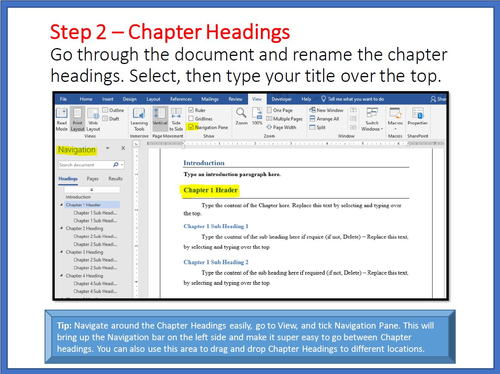This screenshot has width=500, height=374.
Task: Open Switch Windows dropdown
Action: [x=372, y=119]
